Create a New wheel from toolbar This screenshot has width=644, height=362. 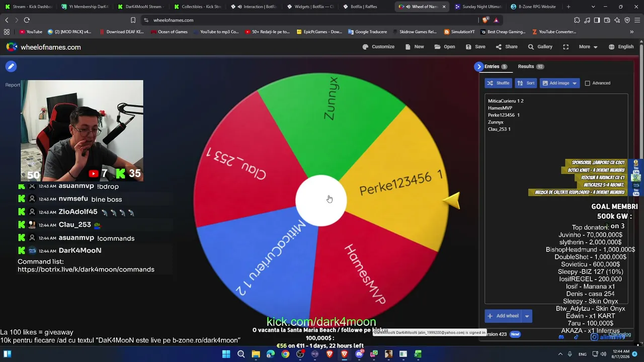point(415,47)
